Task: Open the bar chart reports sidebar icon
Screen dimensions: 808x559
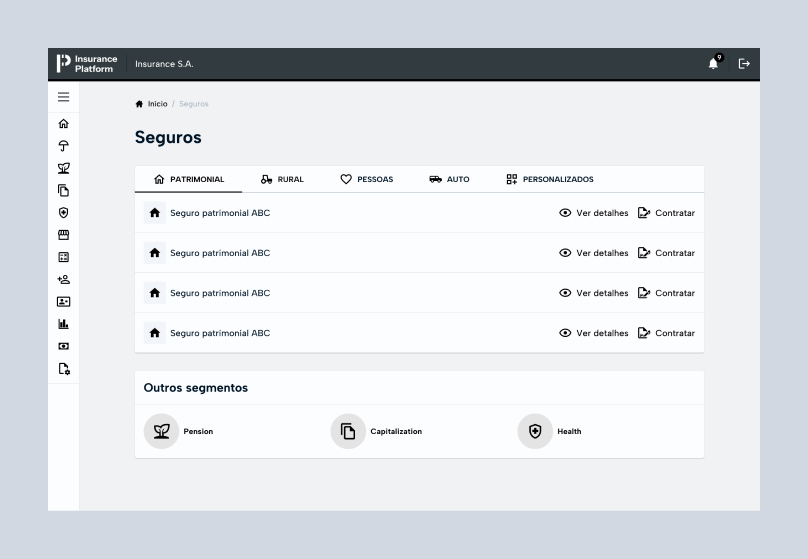Action: tap(63, 324)
